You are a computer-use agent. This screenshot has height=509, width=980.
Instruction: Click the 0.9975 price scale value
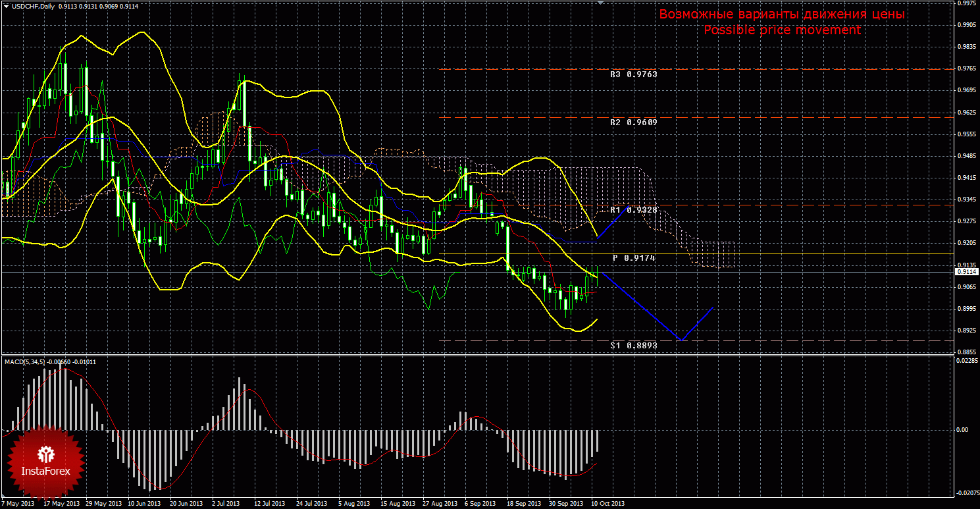pyautogui.click(x=966, y=3)
